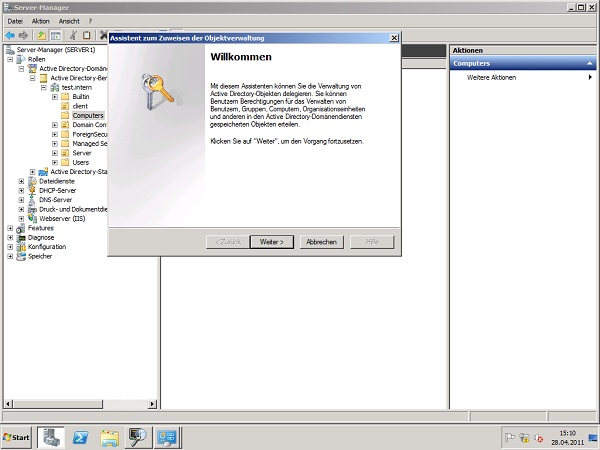The image size is (600, 450).
Task: Open Windows Explorer from the taskbar
Action: tap(109, 437)
